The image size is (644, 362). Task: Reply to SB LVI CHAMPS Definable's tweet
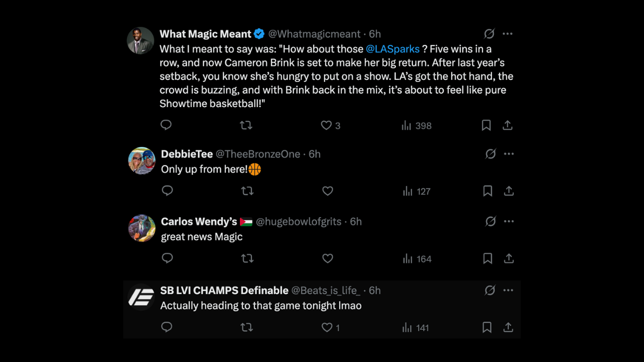[167, 327]
